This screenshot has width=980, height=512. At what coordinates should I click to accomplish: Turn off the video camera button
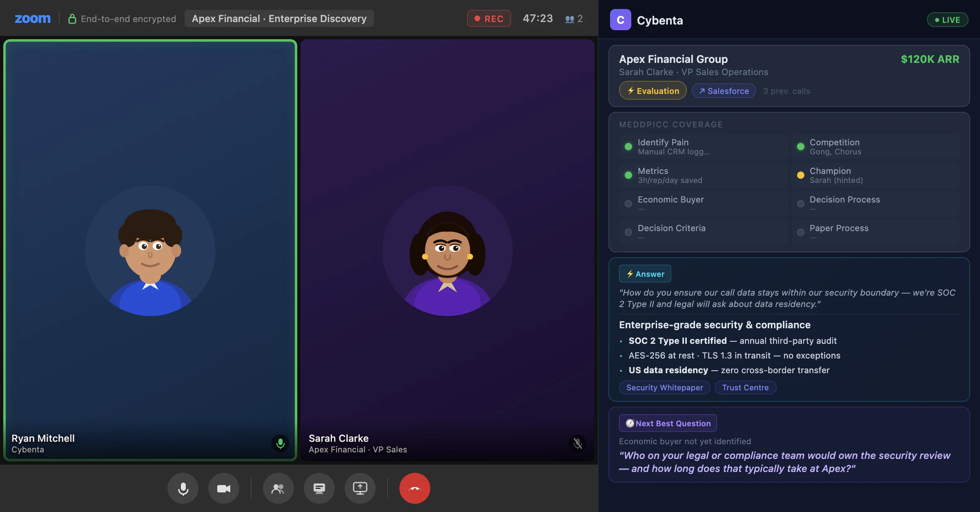[224, 488]
